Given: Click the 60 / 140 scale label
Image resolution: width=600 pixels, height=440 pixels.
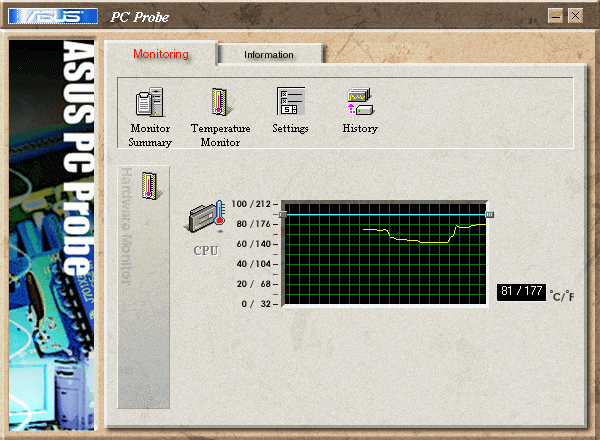Looking at the screenshot, I should click(x=253, y=244).
